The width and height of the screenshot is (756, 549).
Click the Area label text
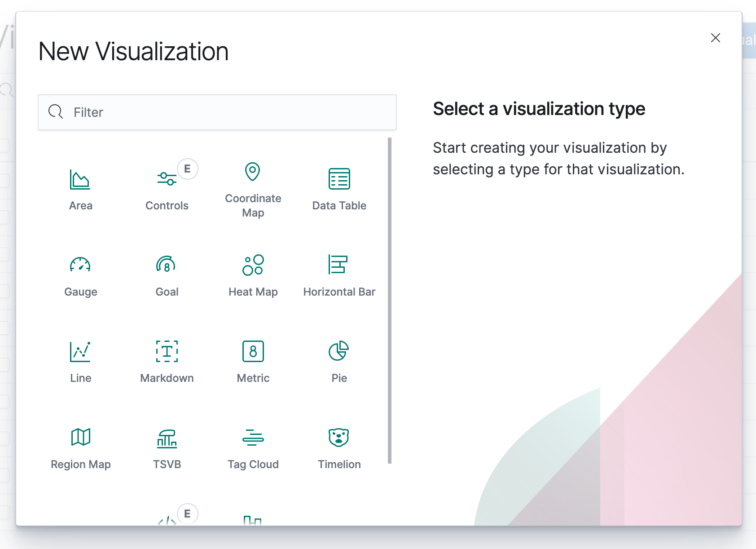point(81,206)
